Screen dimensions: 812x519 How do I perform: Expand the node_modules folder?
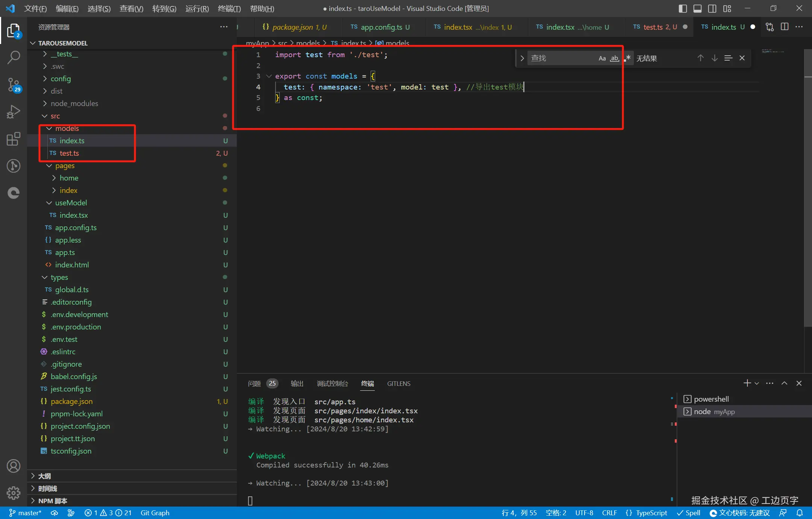[74, 103]
